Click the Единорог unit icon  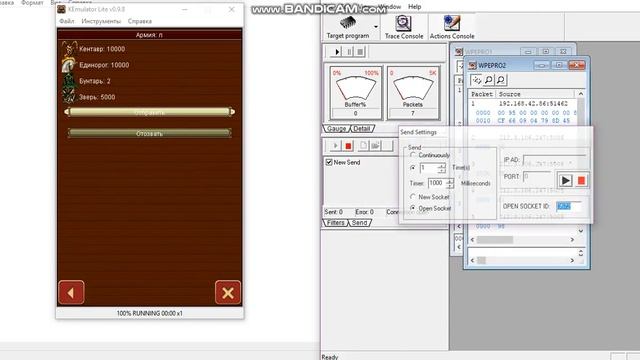[69, 65]
